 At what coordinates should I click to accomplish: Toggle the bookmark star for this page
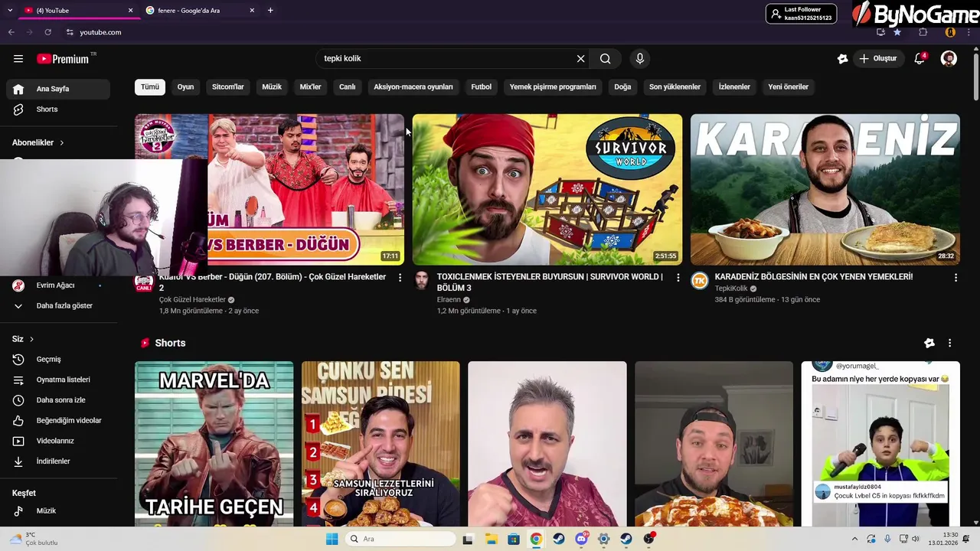pyautogui.click(x=897, y=32)
